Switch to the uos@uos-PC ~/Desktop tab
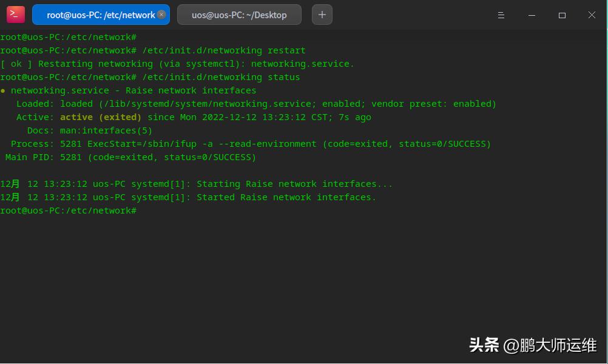608x364 pixels. (x=239, y=15)
